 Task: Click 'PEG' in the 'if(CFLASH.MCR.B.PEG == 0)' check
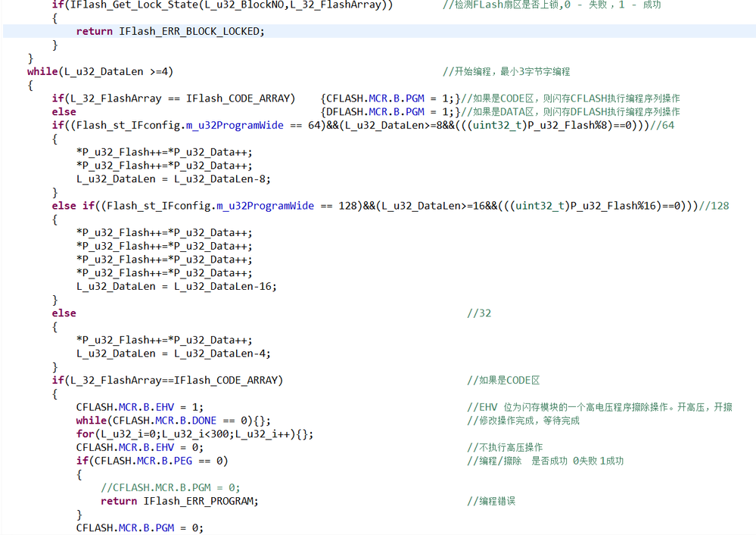point(182,462)
